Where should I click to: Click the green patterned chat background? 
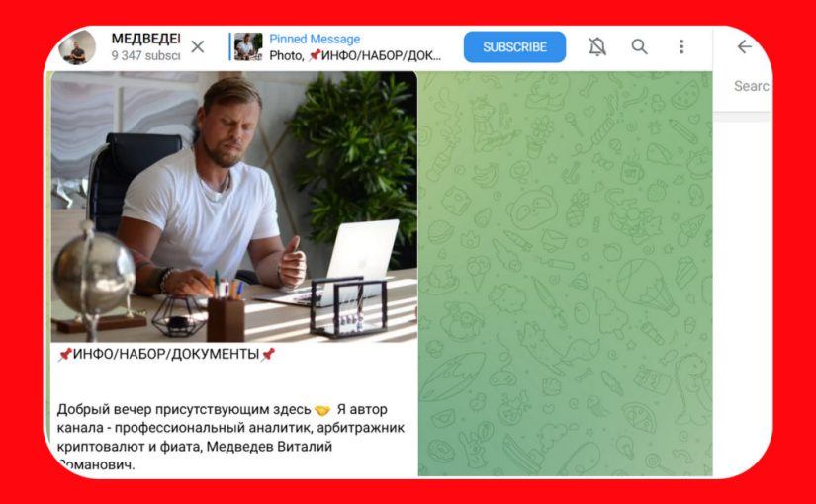(565, 274)
